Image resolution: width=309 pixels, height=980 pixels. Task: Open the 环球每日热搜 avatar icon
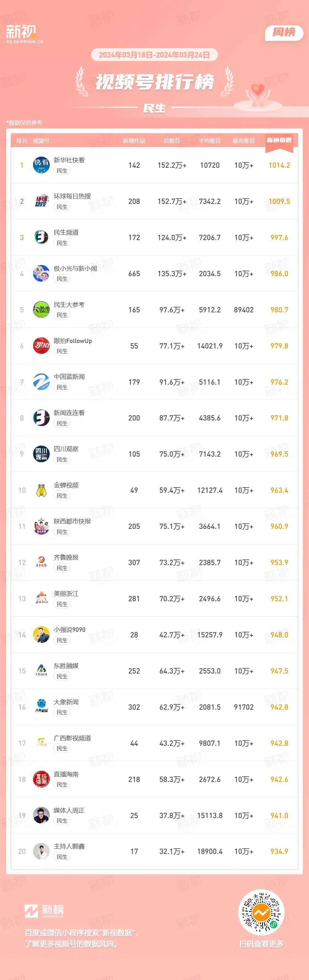[x=41, y=201]
